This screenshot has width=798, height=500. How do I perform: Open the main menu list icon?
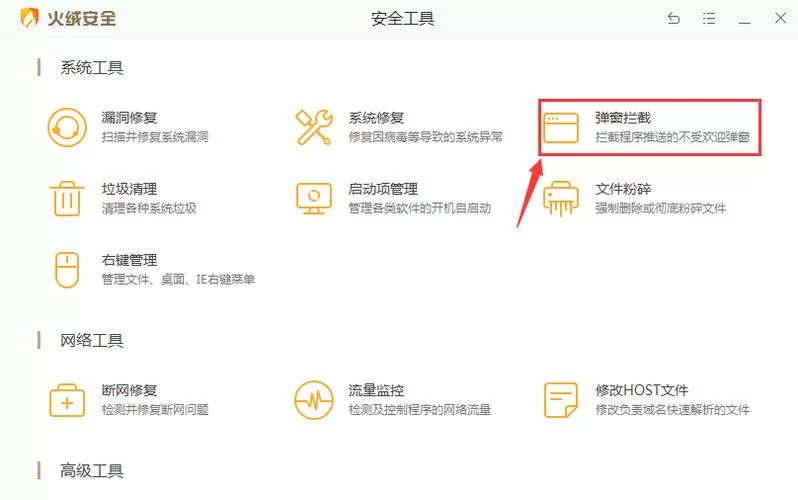tap(709, 19)
